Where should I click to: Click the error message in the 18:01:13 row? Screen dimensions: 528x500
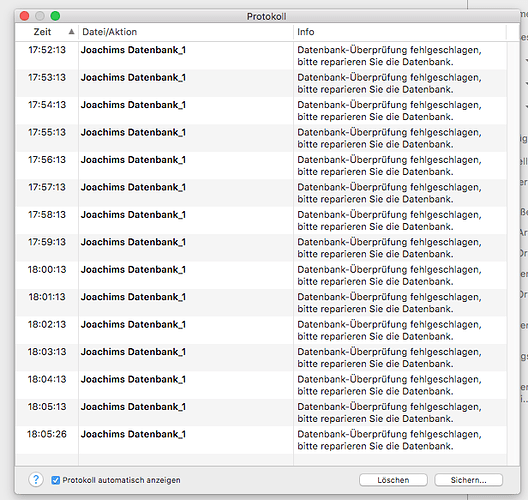click(x=389, y=303)
